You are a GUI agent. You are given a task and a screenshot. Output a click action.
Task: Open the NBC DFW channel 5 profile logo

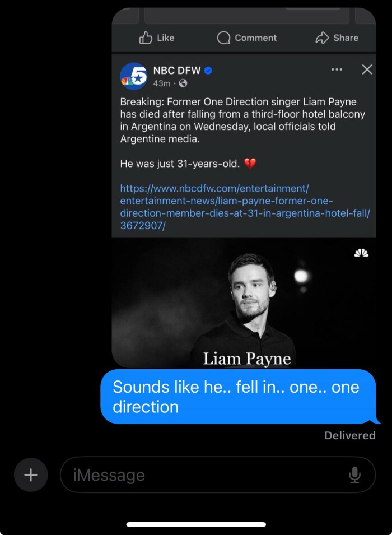(x=134, y=76)
